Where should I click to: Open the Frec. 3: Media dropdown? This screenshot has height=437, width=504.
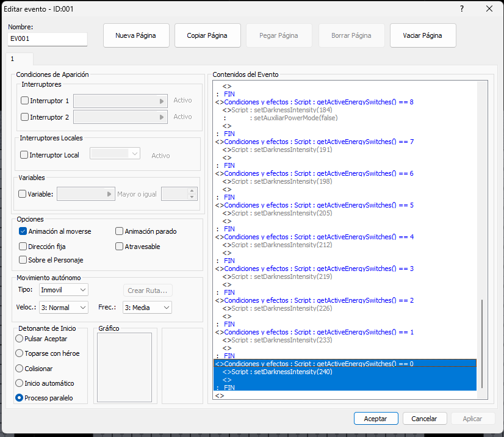147,308
